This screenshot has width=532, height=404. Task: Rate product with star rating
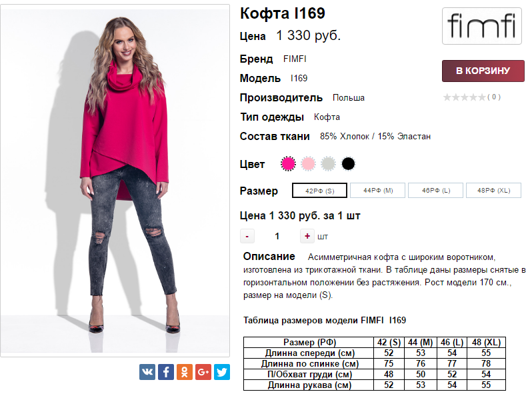coord(464,97)
